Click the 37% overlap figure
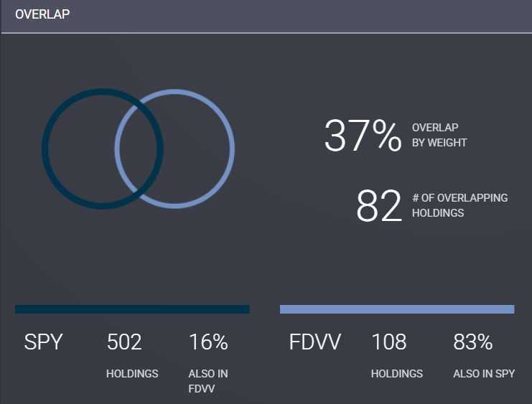 click(x=363, y=136)
